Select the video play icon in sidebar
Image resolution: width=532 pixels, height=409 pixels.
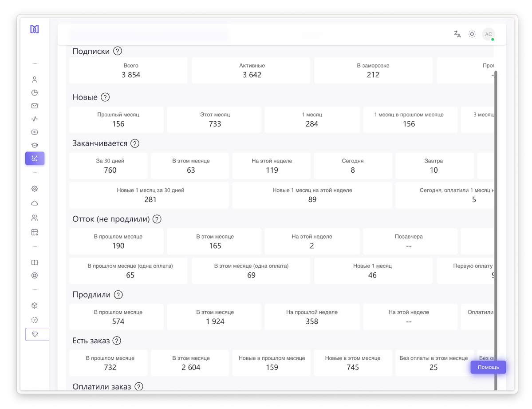point(35,132)
